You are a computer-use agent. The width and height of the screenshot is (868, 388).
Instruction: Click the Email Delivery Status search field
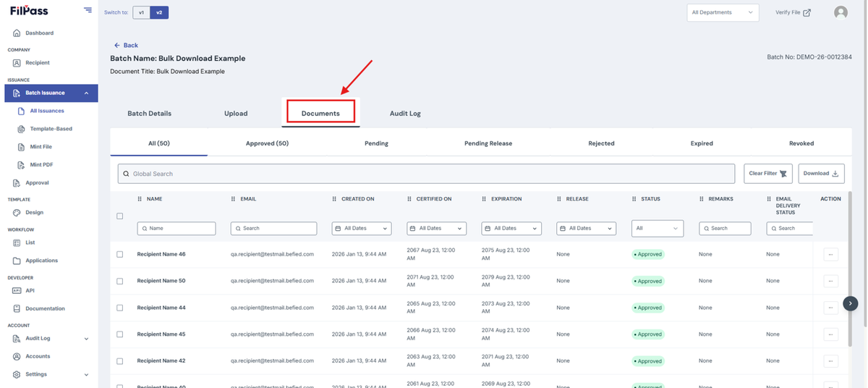(x=789, y=228)
